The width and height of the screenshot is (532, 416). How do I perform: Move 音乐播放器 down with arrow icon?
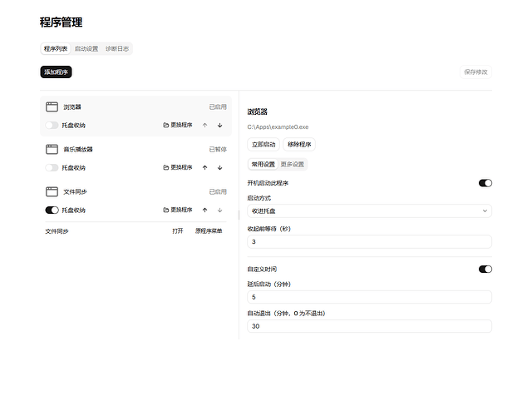pos(219,167)
